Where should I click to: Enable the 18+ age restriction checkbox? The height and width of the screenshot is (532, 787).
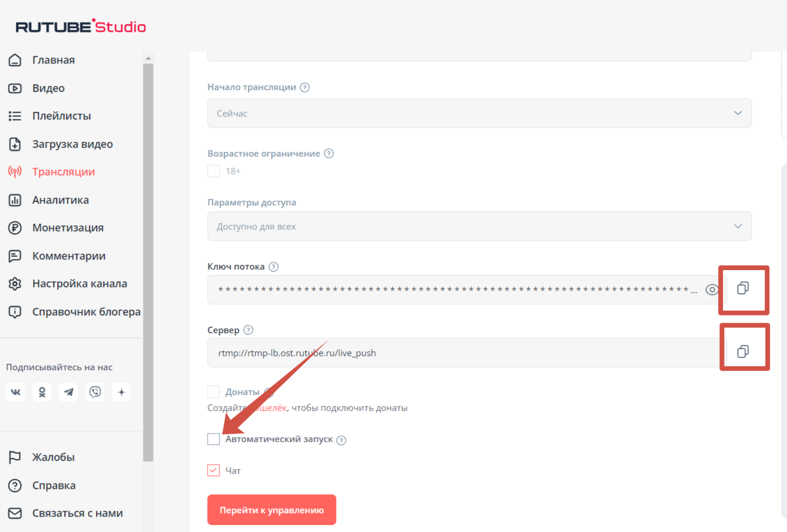click(214, 171)
